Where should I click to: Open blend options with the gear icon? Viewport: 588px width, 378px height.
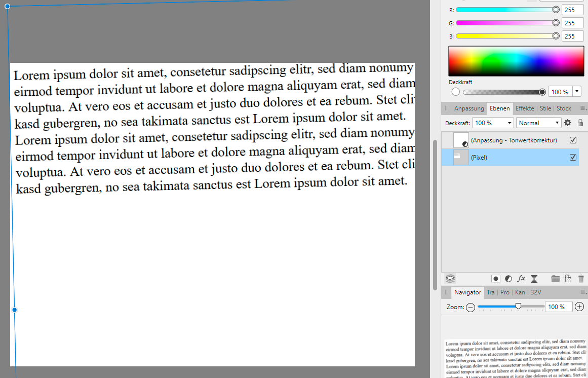click(567, 122)
